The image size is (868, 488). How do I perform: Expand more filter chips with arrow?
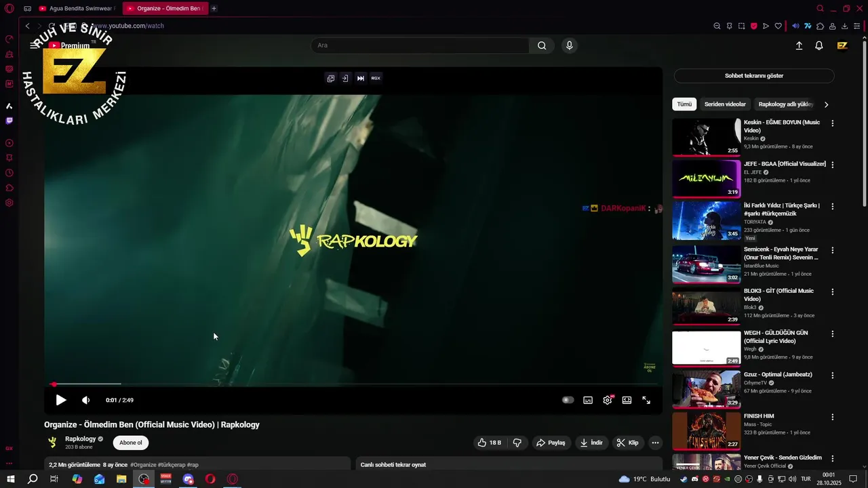tap(826, 104)
